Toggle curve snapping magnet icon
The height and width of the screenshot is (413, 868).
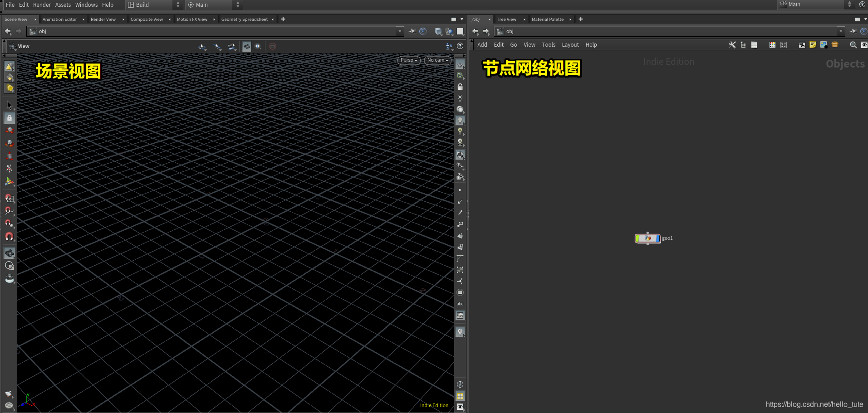9,211
